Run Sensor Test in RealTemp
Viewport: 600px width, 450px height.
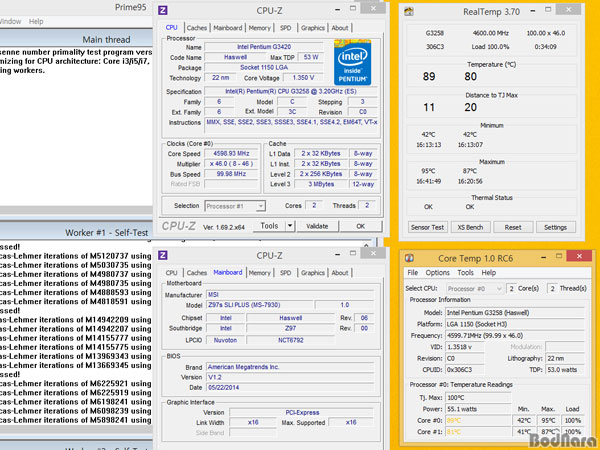[x=427, y=227]
